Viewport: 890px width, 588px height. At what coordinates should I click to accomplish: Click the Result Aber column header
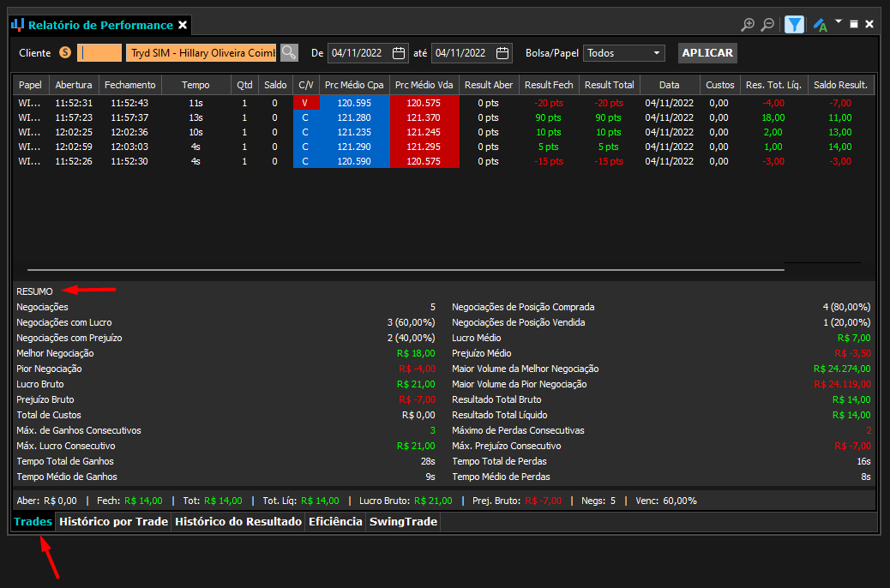click(489, 85)
